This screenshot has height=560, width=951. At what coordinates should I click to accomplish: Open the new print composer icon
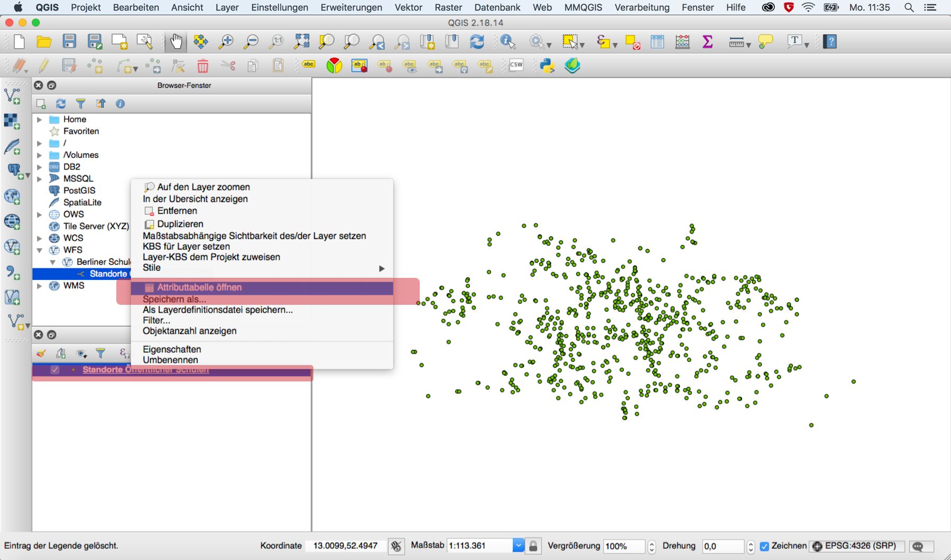pos(119,42)
